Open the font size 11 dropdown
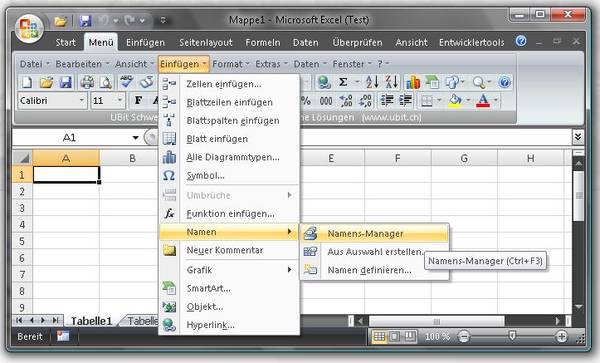 coord(120,101)
